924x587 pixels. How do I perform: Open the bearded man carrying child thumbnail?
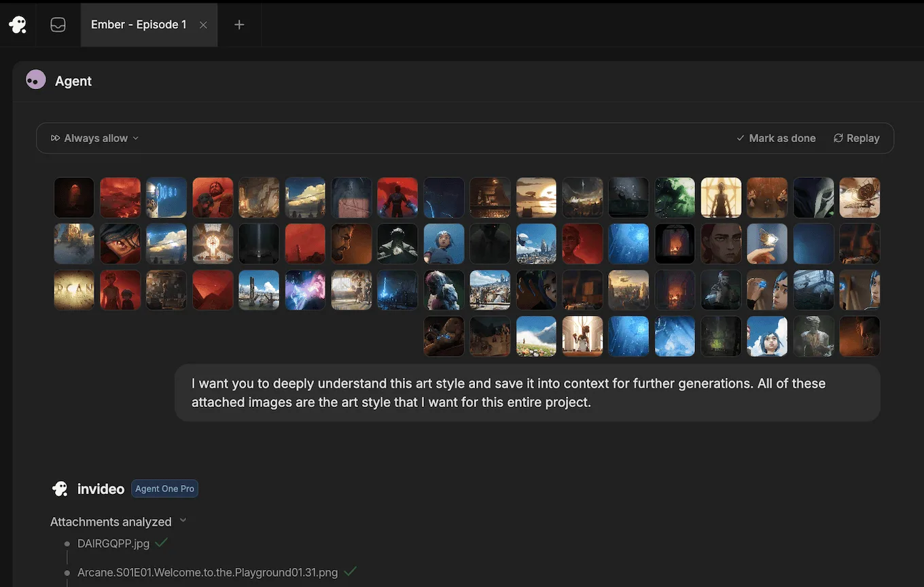[x=213, y=198]
